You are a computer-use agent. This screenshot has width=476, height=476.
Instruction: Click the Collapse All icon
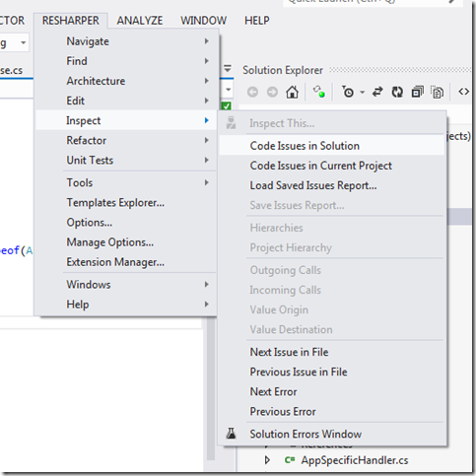pos(417,93)
